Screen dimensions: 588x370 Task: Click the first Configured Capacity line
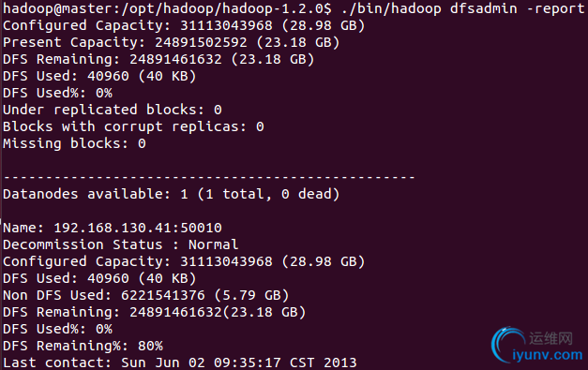click(184, 25)
